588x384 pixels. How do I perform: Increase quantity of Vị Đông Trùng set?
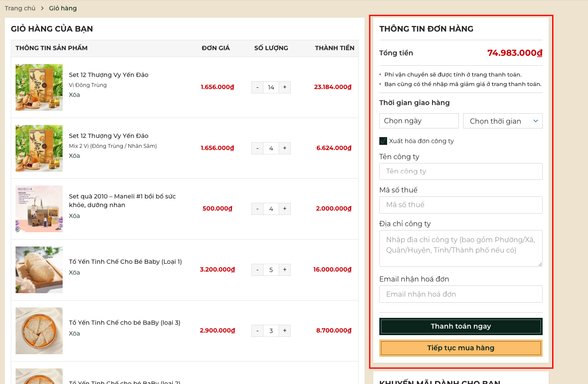[x=284, y=87]
